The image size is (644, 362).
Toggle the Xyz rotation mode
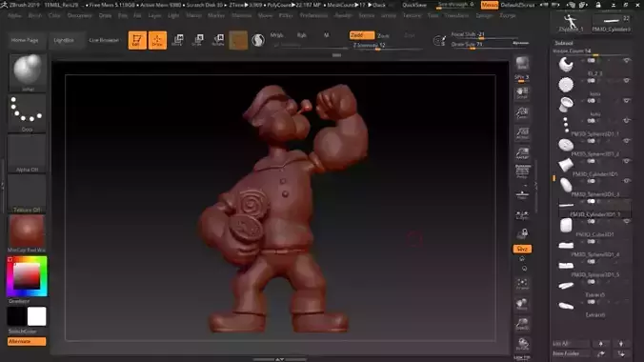click(x=522, y=249)
